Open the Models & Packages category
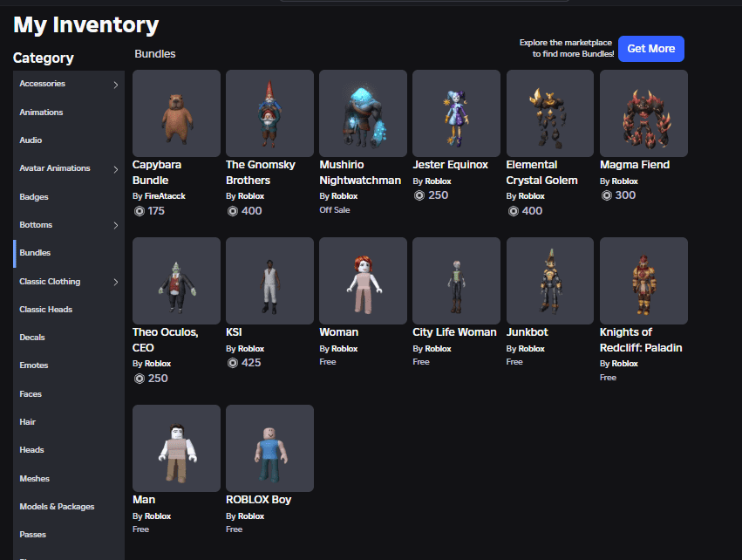Screen dimensions: 742x560 pyautogui.click(x=57, y=507)
